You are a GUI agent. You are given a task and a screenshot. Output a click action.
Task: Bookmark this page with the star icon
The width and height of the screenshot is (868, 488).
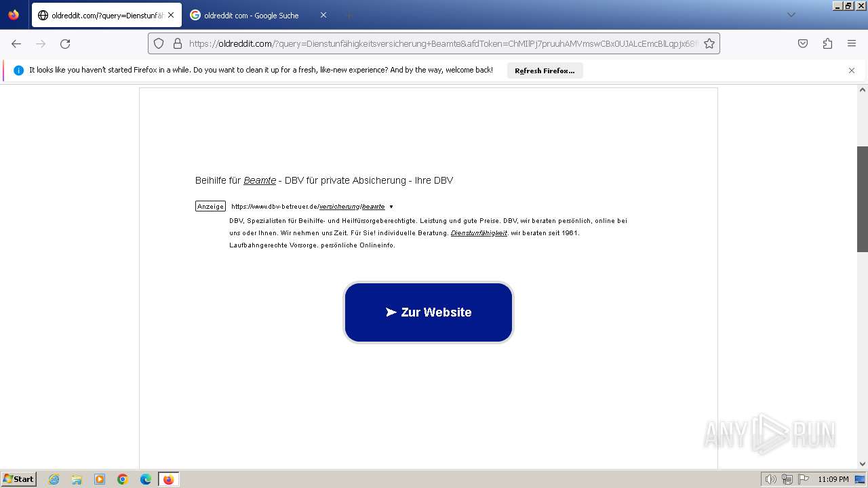click(709, 43)
